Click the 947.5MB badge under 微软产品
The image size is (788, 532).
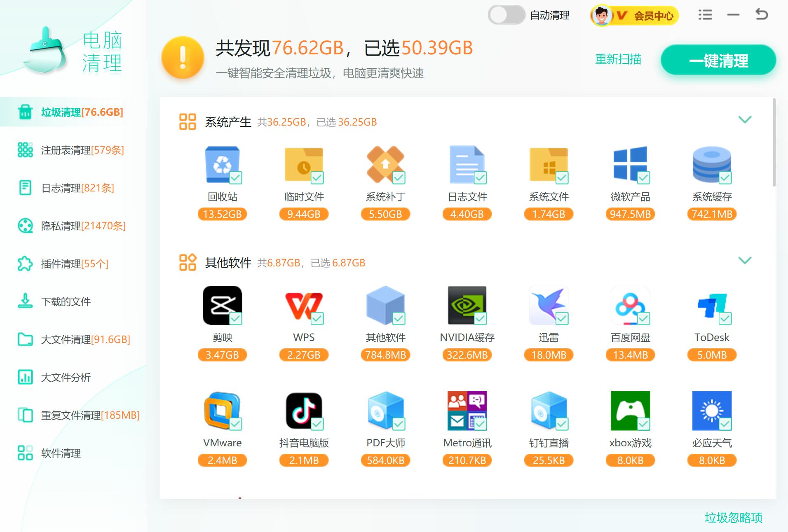630,214
